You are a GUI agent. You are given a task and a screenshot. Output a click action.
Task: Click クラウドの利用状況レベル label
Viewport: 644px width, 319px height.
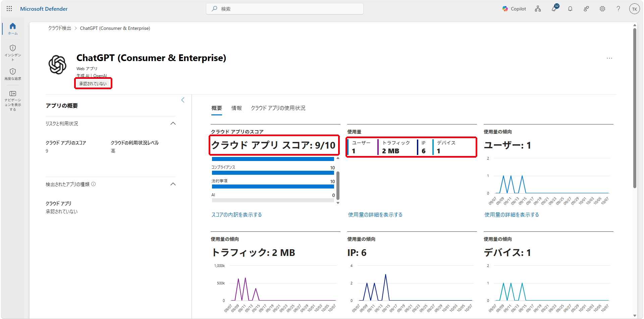135,143
